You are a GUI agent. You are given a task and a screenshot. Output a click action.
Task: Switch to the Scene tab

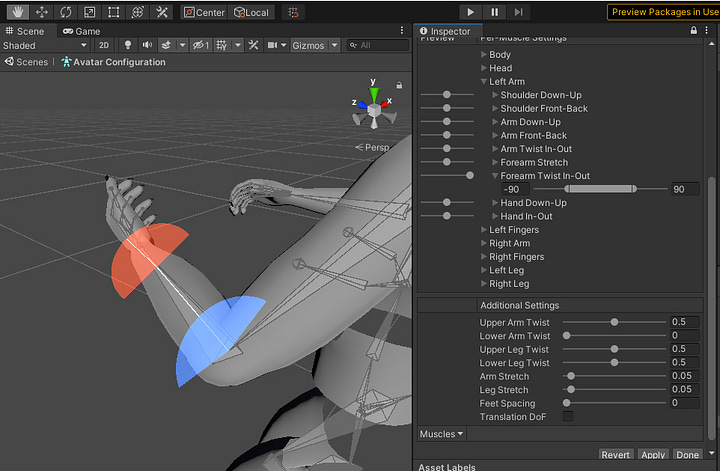click(x=25, y=31)
